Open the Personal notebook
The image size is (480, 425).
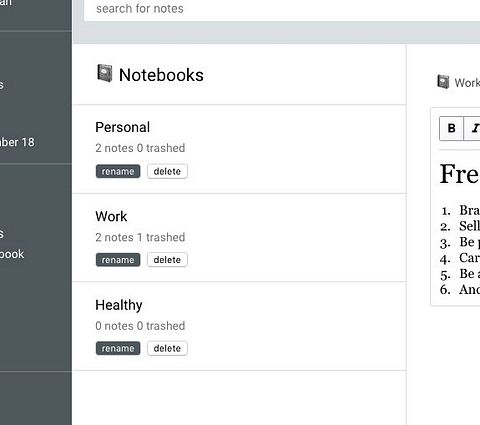click(123, 127)
